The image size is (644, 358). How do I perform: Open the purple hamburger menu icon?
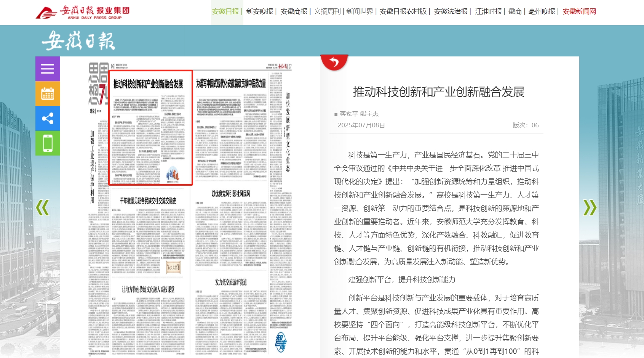click(48, 69)
